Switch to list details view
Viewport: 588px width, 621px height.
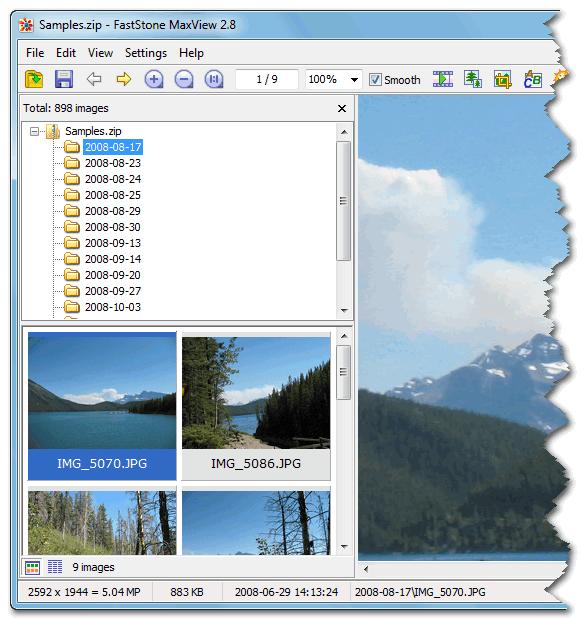55,567
